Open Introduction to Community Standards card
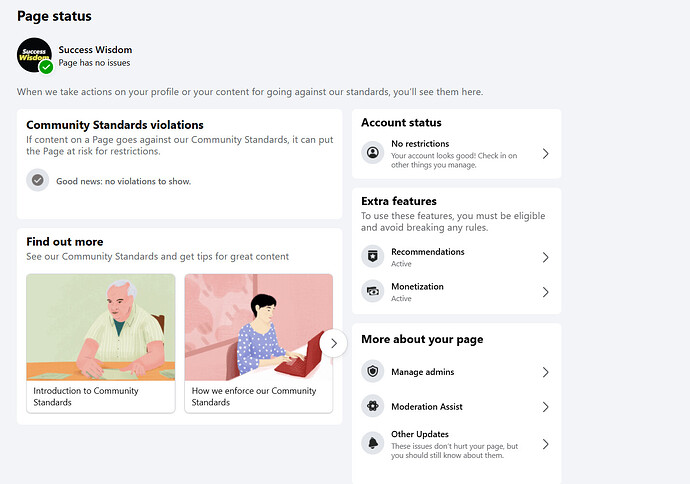690x484 pixels. point(100,343)
